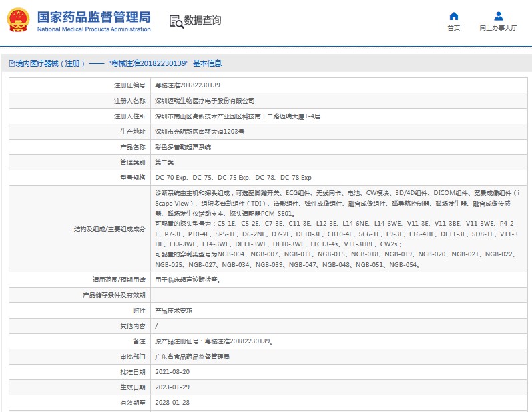Click the 有效期至 value 2028-01-28
This screenshot has width=532, height=412.
tap(172, 403)
